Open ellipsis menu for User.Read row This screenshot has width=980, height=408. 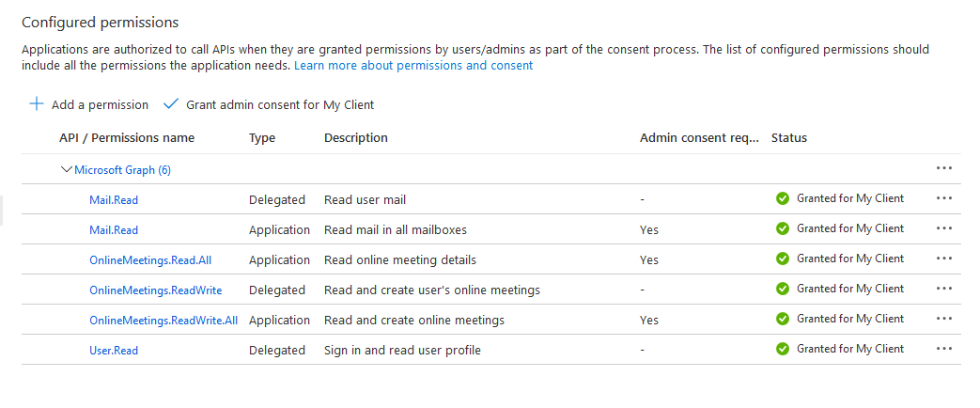tap(944, 349)
